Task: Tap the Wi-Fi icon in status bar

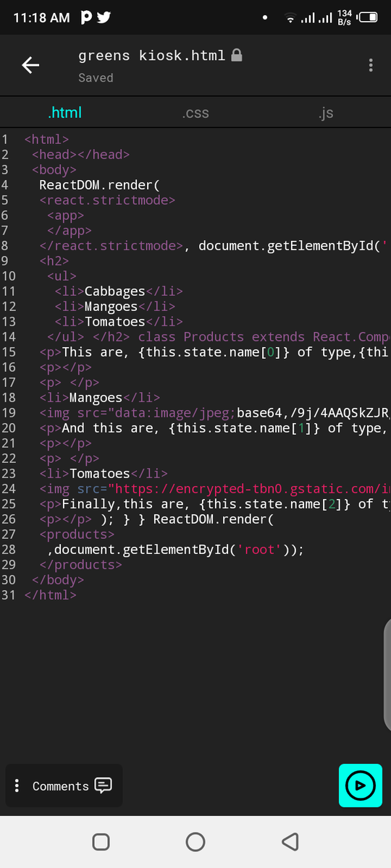Action: [291, 17]
